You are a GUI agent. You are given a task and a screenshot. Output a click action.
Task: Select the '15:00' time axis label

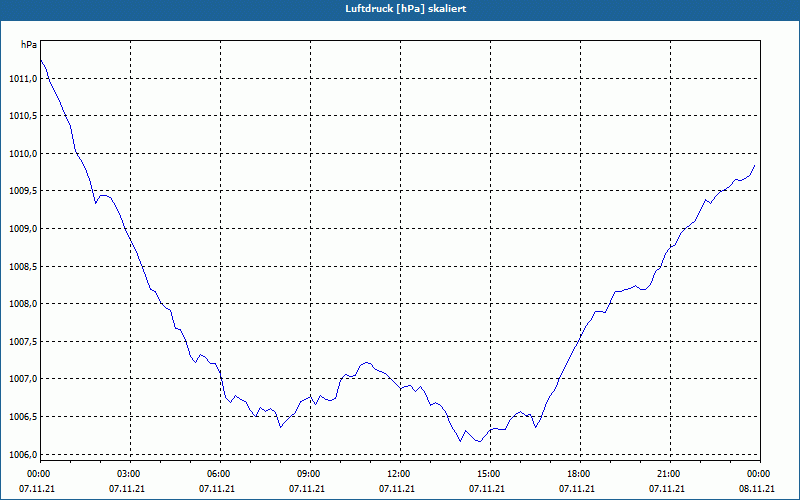[x=489, y=474]
